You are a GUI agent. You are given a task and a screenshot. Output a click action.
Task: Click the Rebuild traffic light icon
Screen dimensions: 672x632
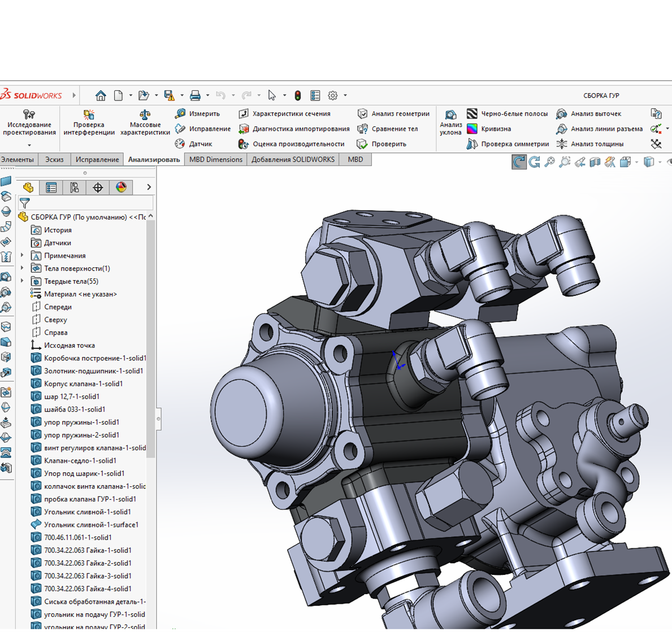(298, 95)
